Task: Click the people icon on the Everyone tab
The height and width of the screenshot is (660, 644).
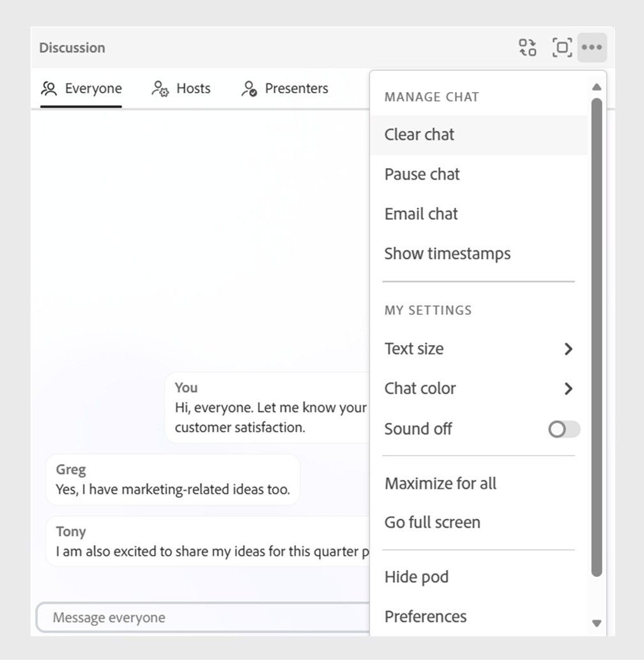Action: click(48, 88)
